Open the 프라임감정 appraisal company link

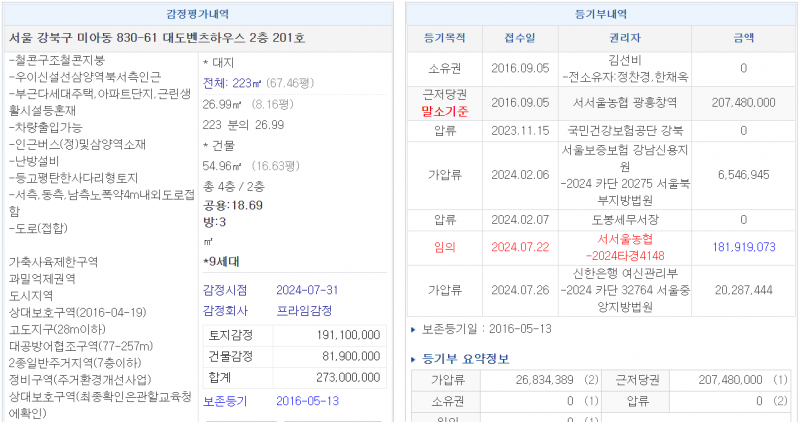303,310
